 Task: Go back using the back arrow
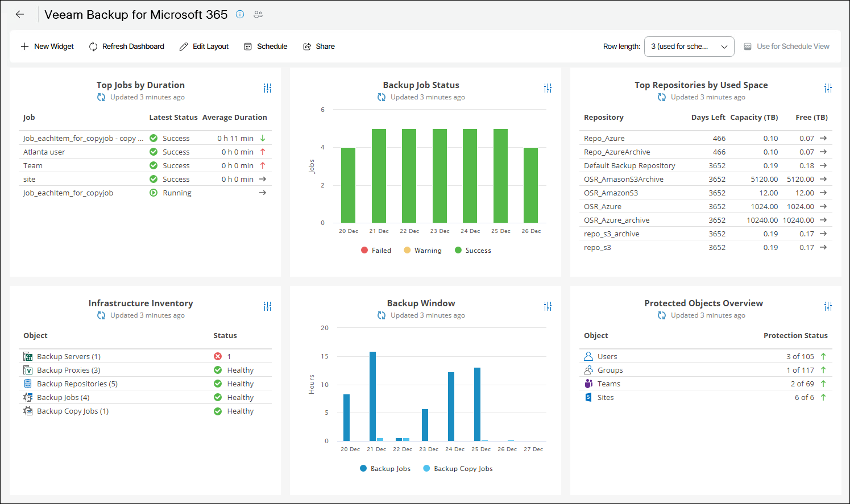20,14
